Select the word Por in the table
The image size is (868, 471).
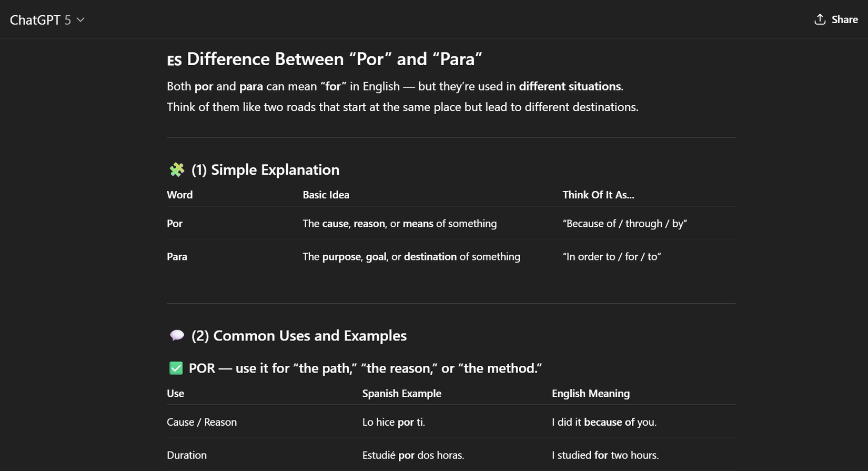[x=174, y=223]
